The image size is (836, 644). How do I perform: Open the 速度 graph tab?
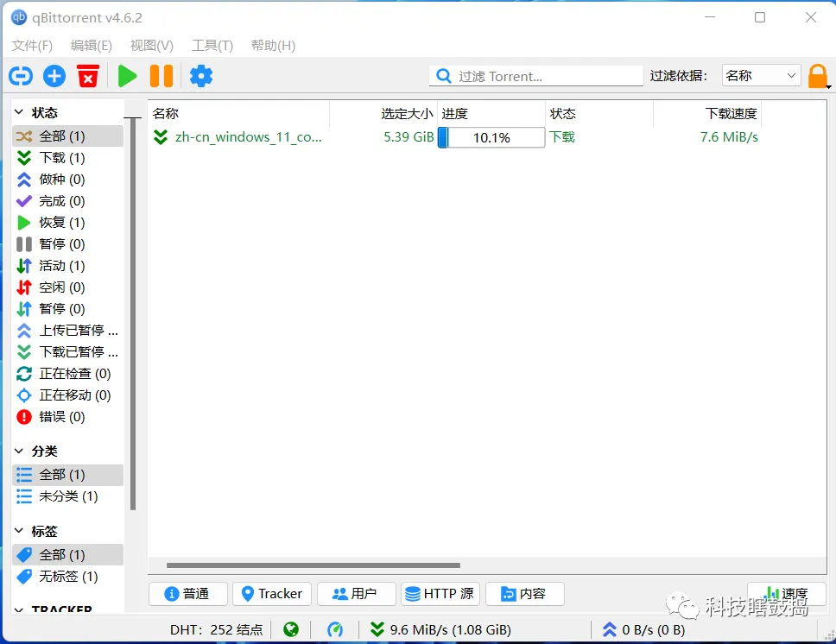(x=787, y=594)
